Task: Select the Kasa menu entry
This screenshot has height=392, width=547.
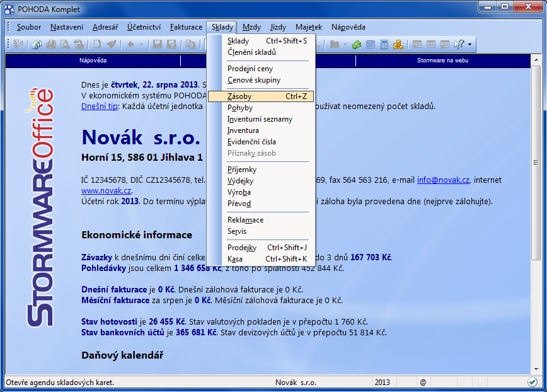Action: coord(235,259)
